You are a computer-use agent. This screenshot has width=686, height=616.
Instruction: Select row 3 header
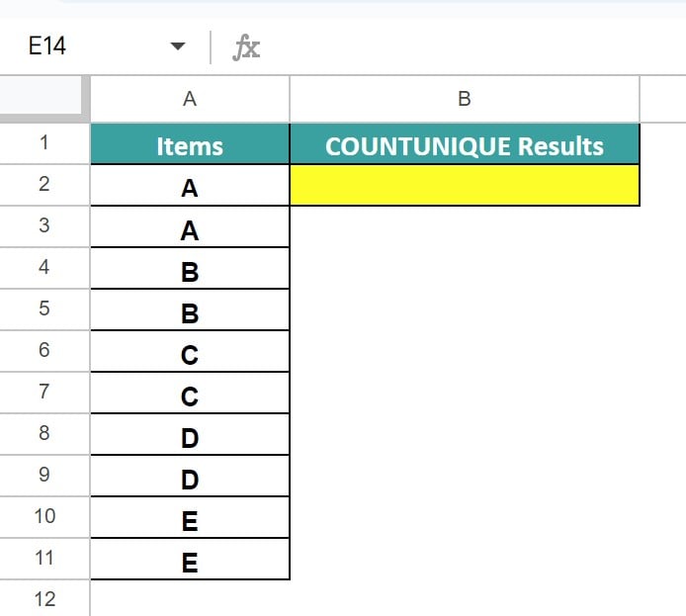(44, 226)
